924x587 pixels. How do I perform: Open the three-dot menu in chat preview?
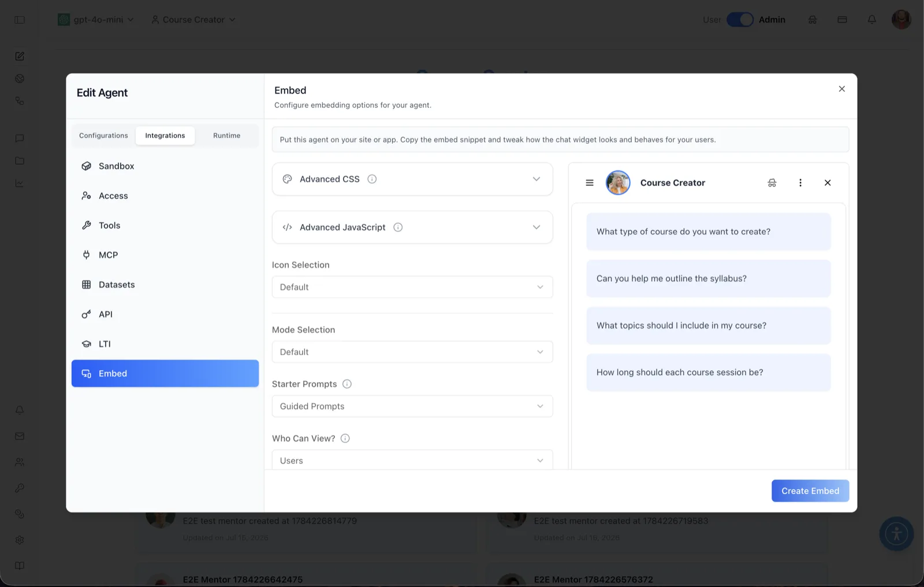(x=800, y=183)
